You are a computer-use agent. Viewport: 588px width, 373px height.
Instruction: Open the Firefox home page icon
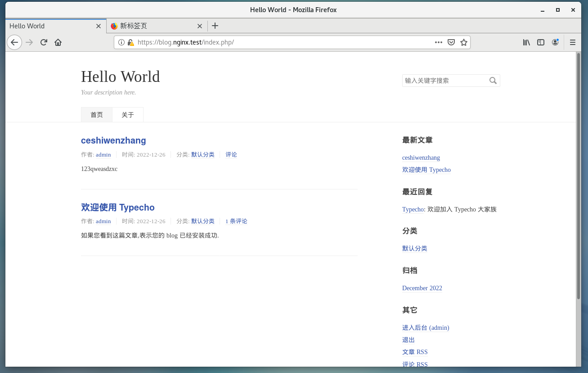pos(58,42)
